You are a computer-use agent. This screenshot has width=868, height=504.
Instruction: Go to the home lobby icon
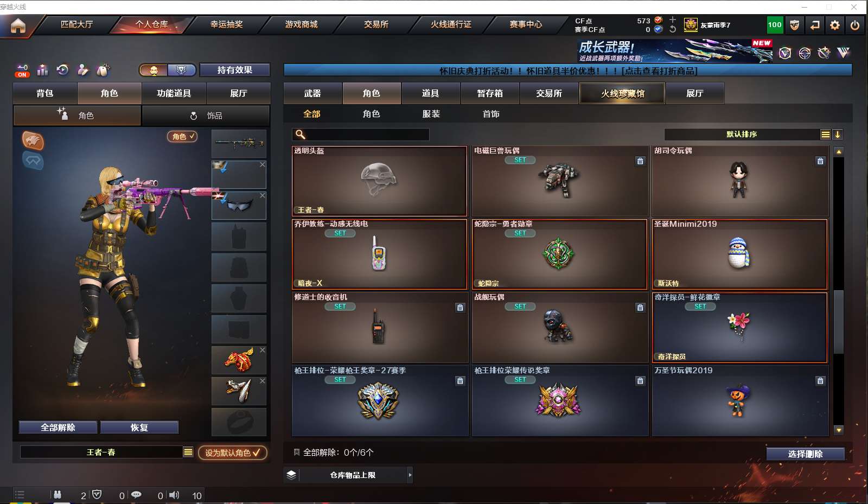point(18,25)
